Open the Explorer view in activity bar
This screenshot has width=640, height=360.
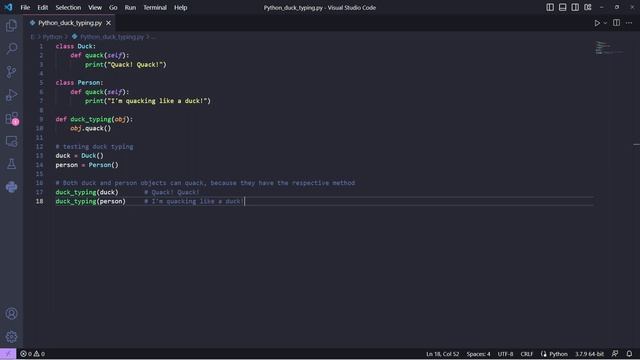click(x=11, y=26)
